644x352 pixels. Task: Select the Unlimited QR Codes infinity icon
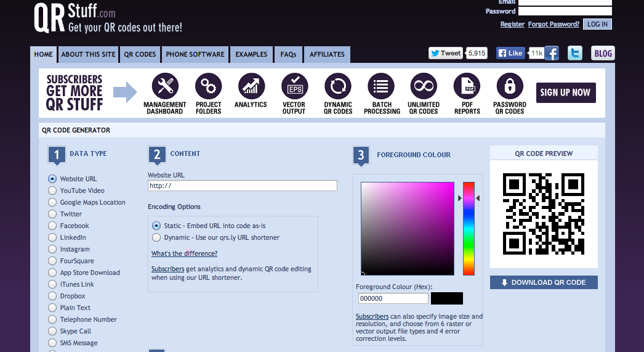click(x=424, y=86)
